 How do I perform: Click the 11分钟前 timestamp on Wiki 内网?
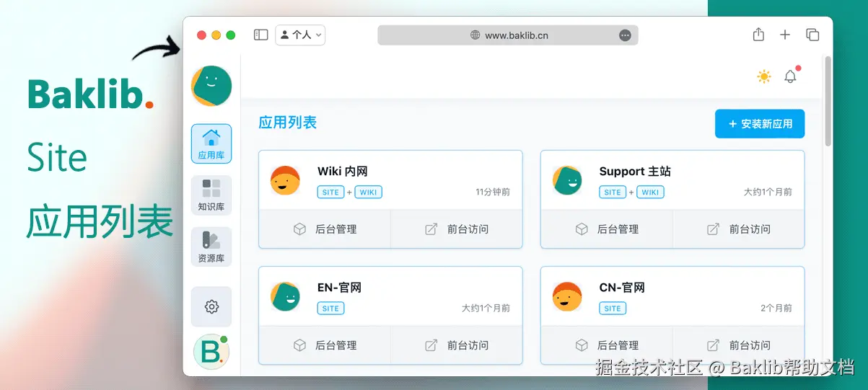point(493,192)
